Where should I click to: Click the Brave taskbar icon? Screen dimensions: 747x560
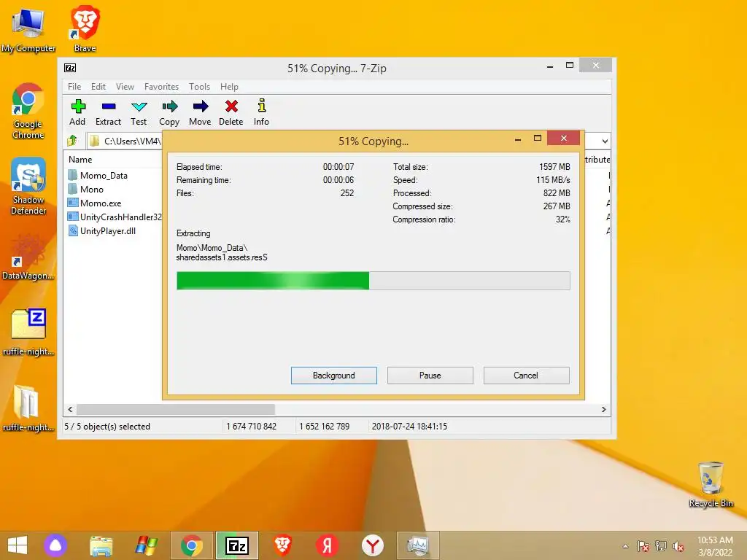[x=282, y=545]
